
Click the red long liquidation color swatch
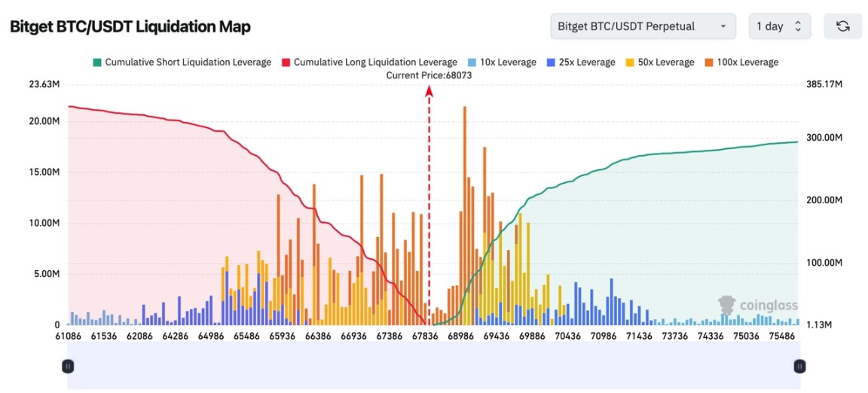tap(286, 62)
